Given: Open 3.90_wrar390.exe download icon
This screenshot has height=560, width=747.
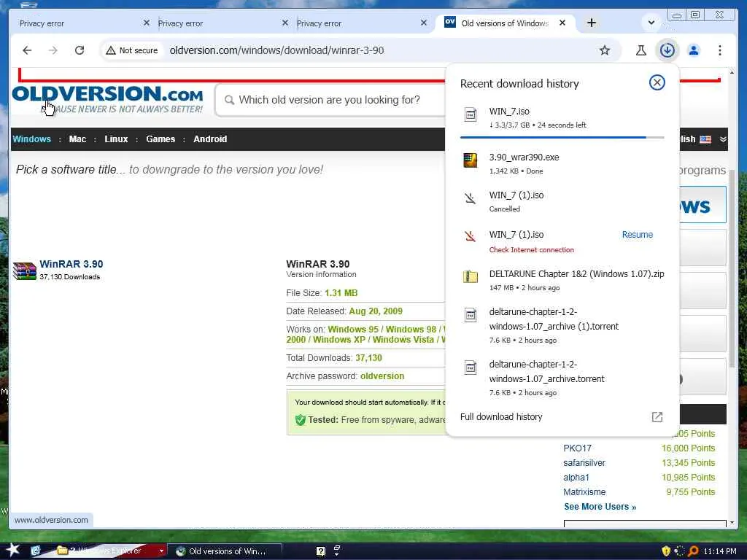Looking at the screenshot, I should pyautogui.click(x=471, y=160).
